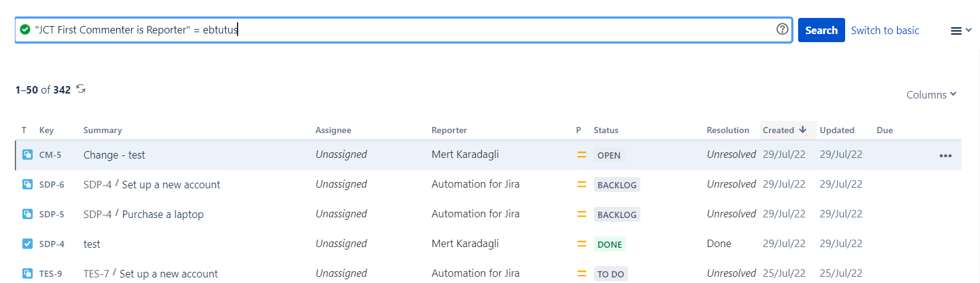980x283 pixels.
Task: Click the CM-5 issue type icon
Action: pos(27,155)
